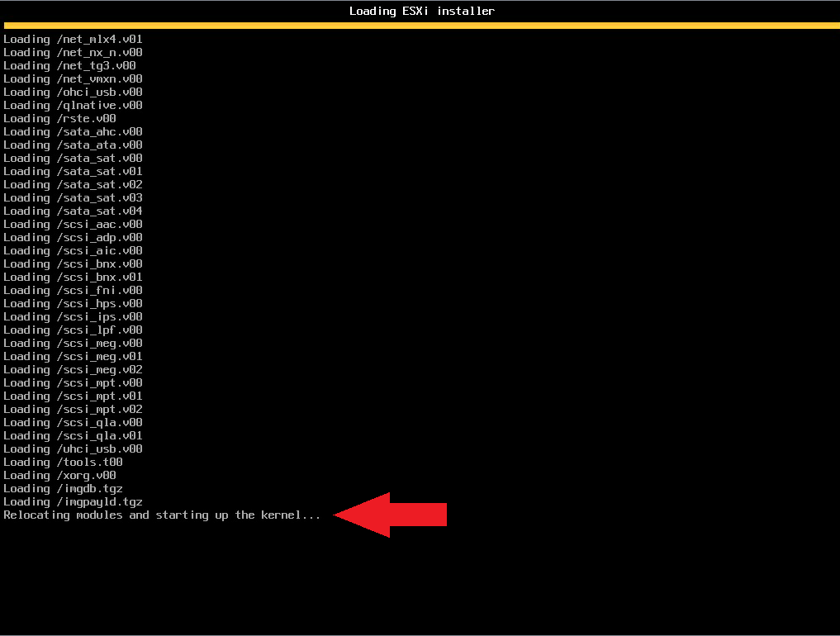Click 'Relocating modules and starting up the kernel...'

pos(162,515)
